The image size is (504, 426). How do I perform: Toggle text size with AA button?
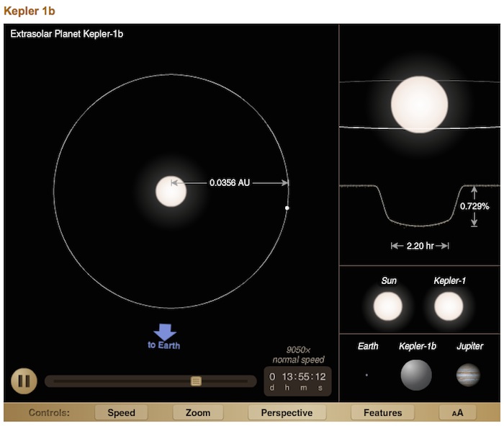coord(458,413)
